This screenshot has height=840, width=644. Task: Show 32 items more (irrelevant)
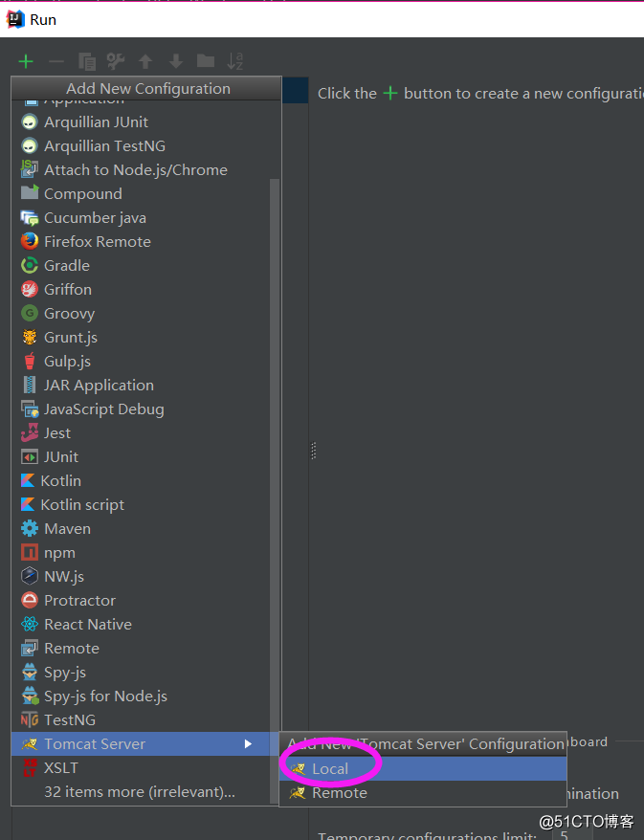141,792
